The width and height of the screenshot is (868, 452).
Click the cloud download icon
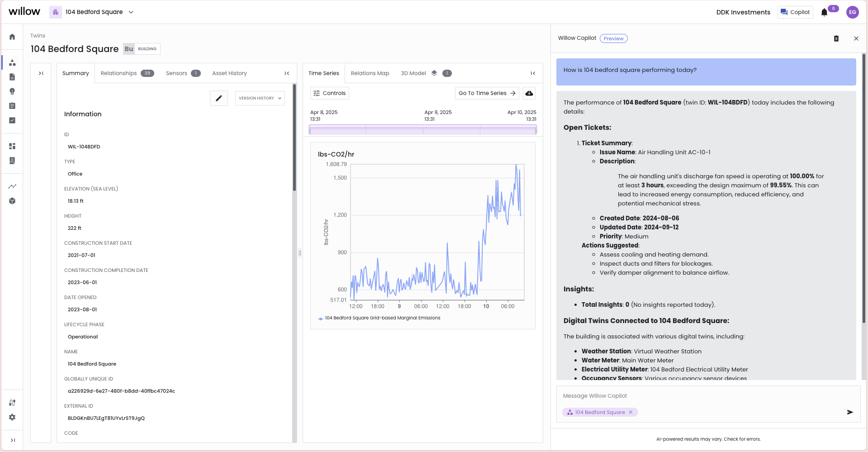(529, 93)
